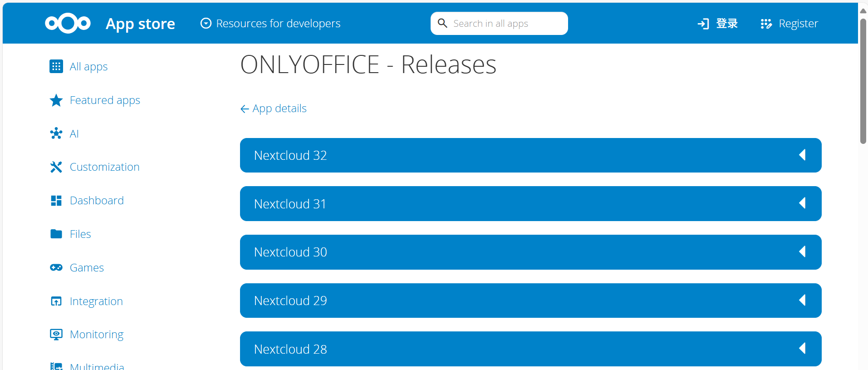Expand the Nextcloud 28 releases section

pyautogui.click(x=531, y=349)
